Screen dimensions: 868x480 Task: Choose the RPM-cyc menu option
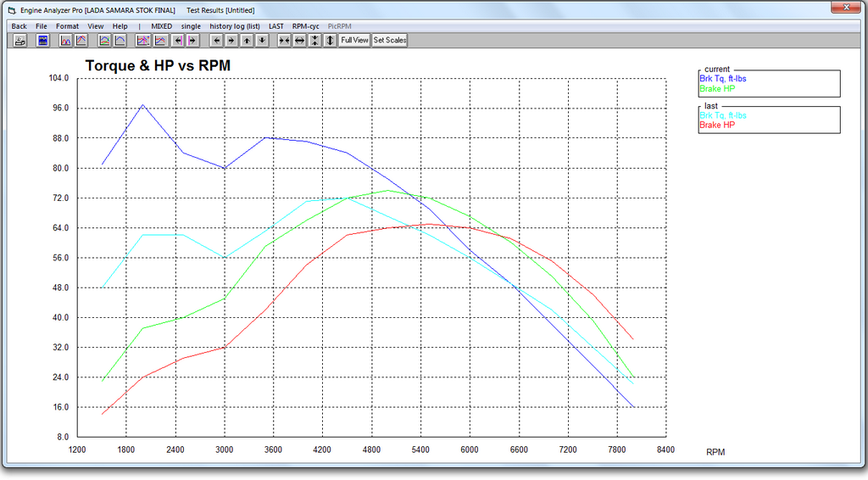pyautogui.click(x=305, y=26)
